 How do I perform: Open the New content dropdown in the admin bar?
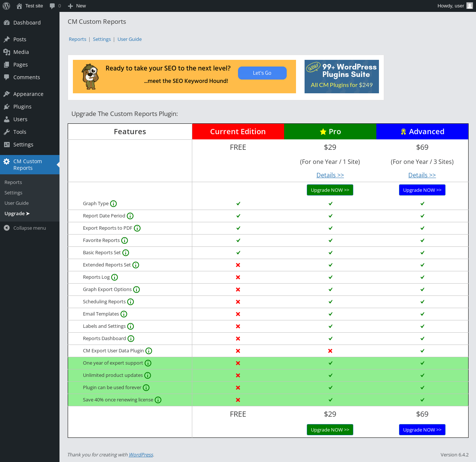point(77,6)
